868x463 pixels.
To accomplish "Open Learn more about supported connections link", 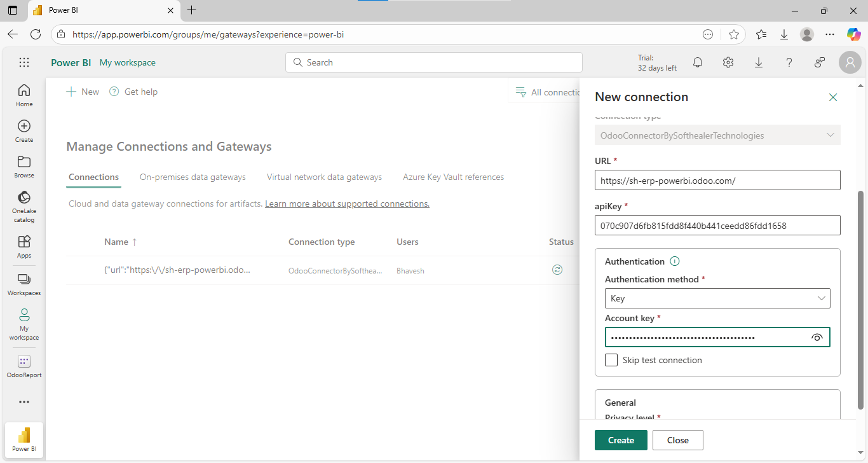I will tap(347, 204).
